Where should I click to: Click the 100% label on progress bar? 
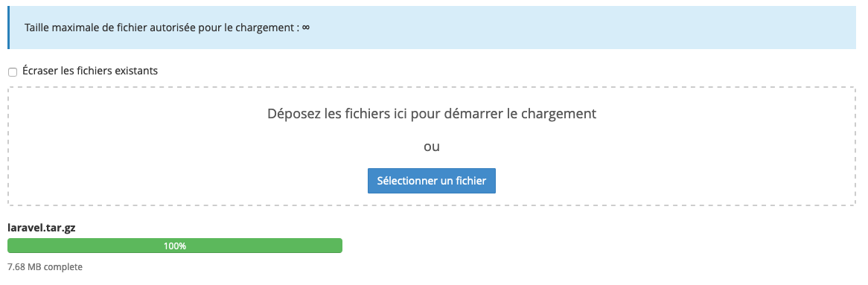(x=175, y=246)
